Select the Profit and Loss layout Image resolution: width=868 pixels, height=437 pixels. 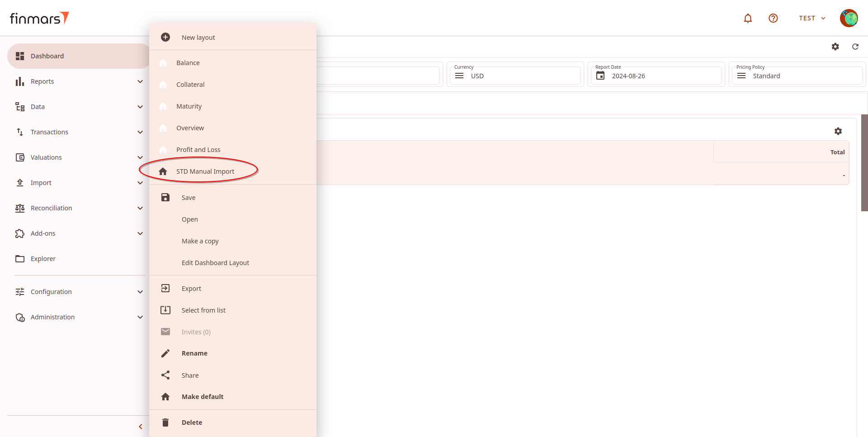pos(233,150)
